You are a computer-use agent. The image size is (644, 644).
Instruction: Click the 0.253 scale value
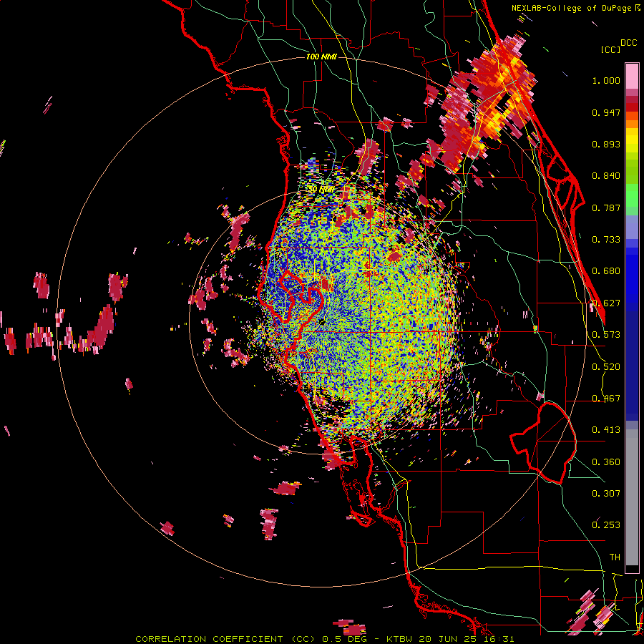[x=606, y=525]
